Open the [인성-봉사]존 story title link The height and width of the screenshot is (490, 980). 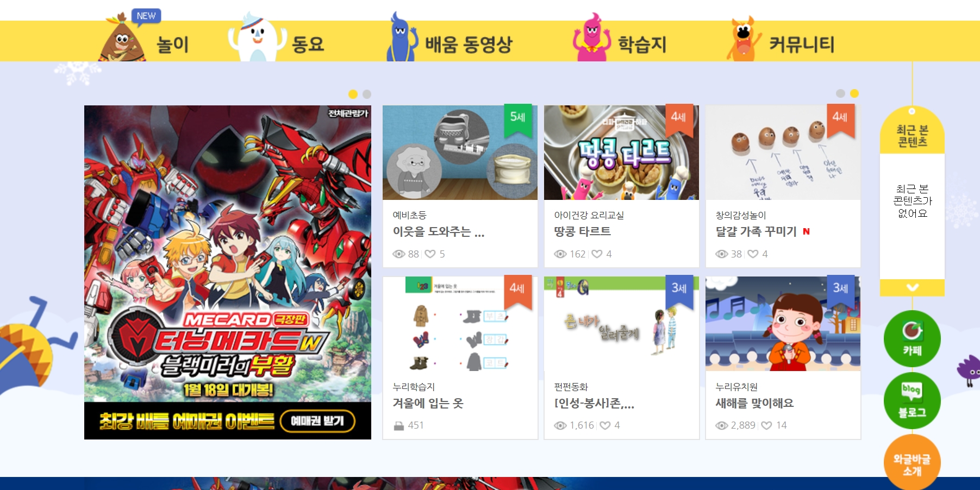(x=594, y=403)
